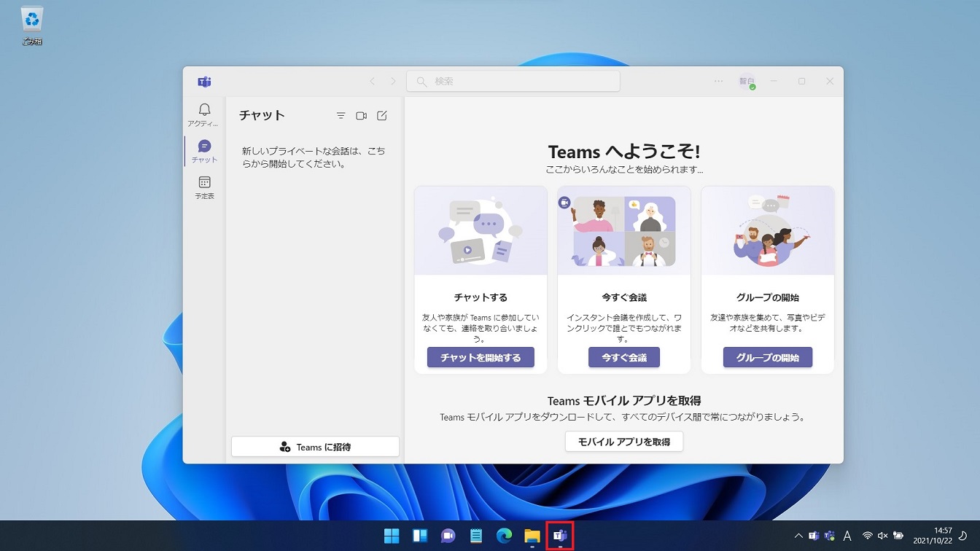Open the Notepad taskbar icon
The height and width of the screenshot is (551, 980).
click(476, 536)
